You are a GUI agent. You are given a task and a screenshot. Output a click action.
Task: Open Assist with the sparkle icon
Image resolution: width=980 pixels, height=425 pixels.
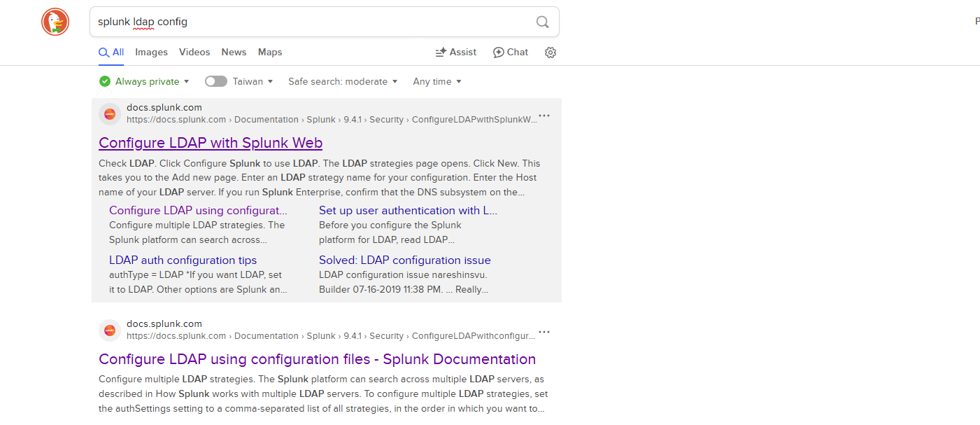(x=455, y=53)
